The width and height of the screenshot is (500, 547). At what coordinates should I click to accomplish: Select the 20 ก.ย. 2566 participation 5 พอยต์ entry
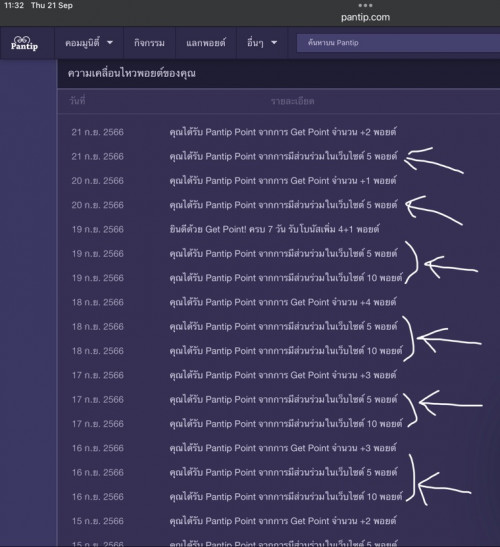coord(283,205)
